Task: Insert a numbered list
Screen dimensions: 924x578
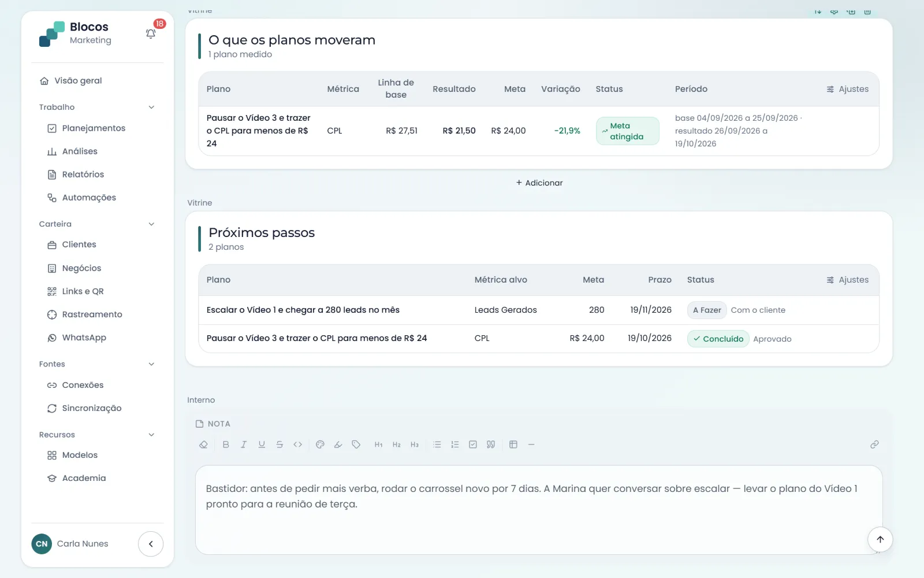Action: click(455, 444)
